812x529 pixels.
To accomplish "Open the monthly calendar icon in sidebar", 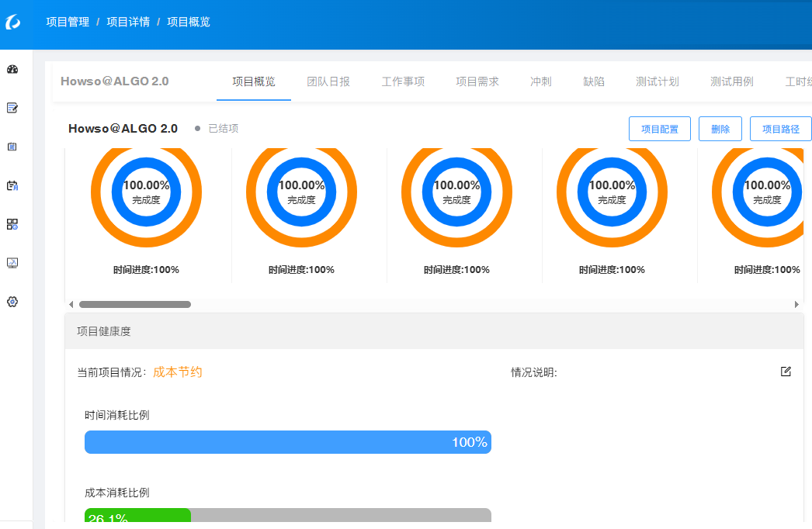I will 12,185.
